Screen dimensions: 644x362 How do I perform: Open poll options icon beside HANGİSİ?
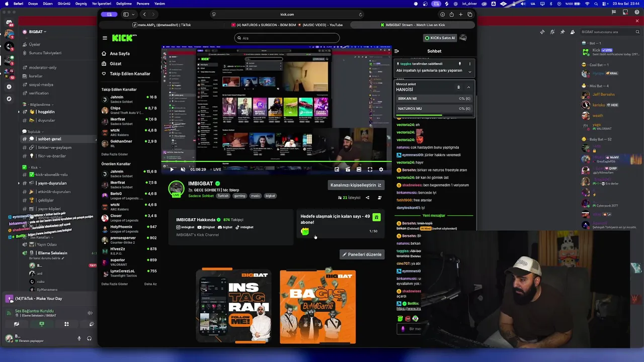[x=458, y=87]
